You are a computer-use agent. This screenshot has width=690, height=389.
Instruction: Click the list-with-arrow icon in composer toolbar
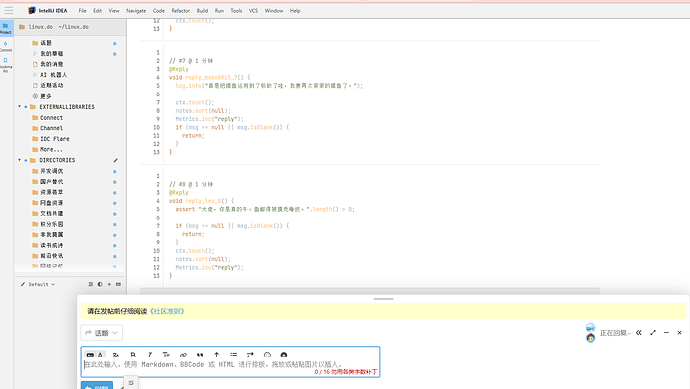(250, 355)
